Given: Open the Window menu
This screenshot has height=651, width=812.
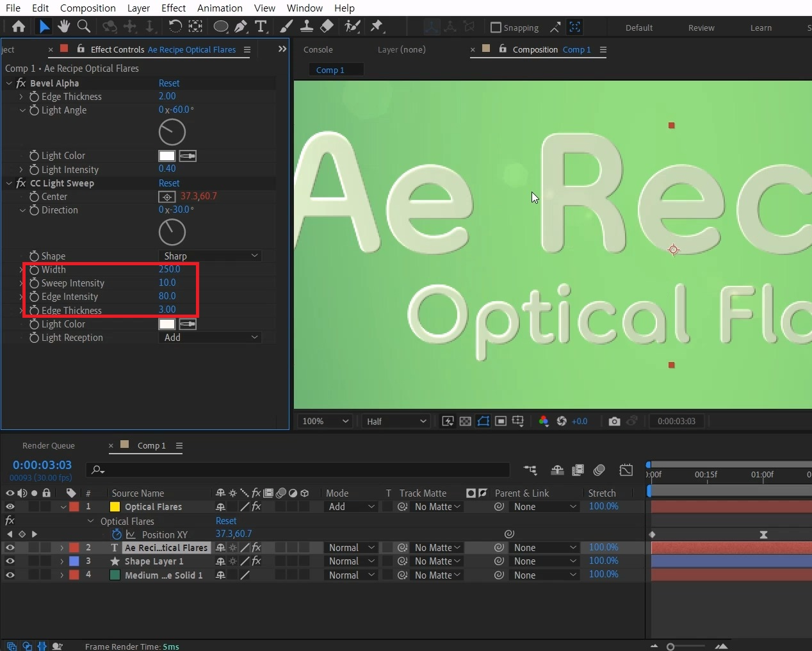Looking at the screenshot, I should point(305,8).
